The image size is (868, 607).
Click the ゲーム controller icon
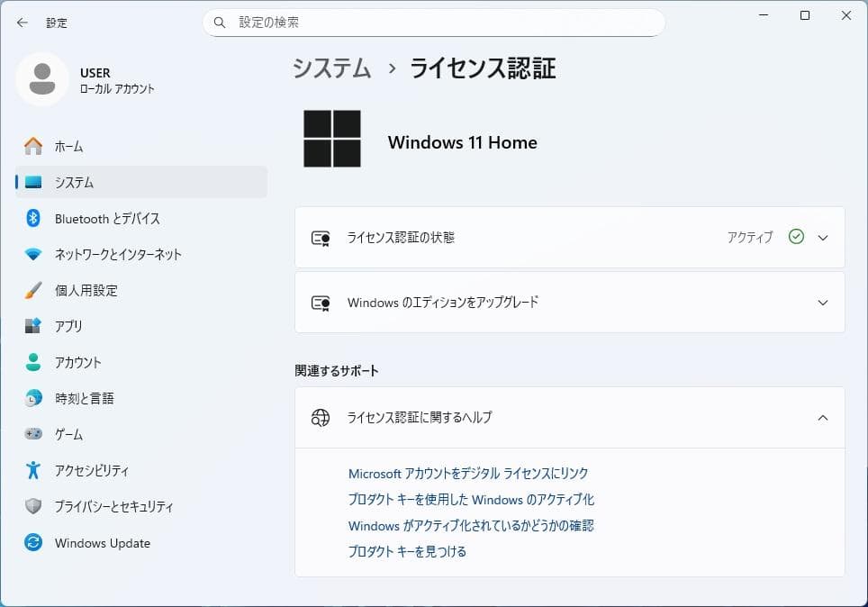pos(33,434)
